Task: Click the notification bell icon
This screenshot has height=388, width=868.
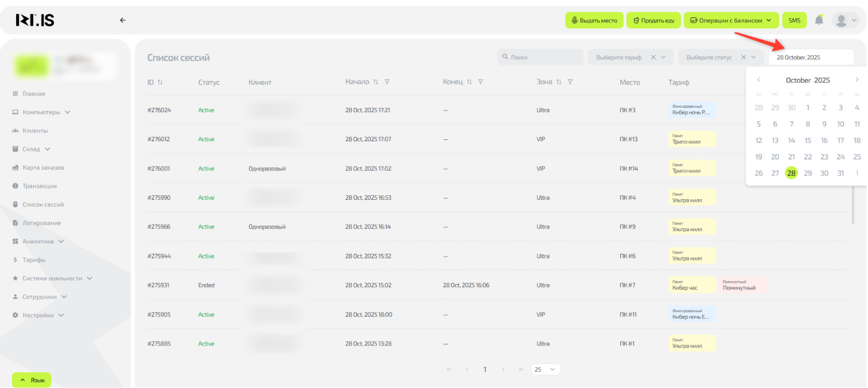Action: pos(819,20)
